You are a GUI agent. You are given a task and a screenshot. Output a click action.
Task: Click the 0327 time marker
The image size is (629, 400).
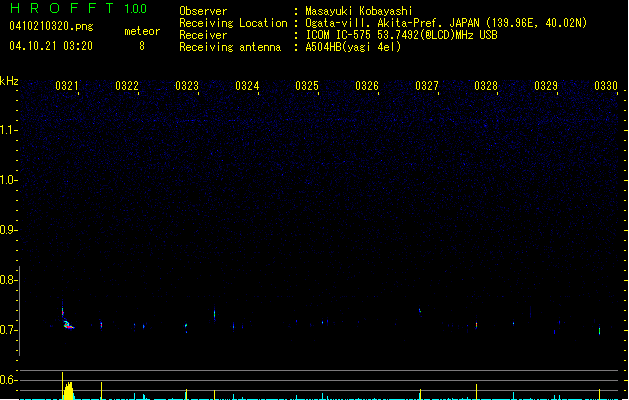tap(427, 86)
